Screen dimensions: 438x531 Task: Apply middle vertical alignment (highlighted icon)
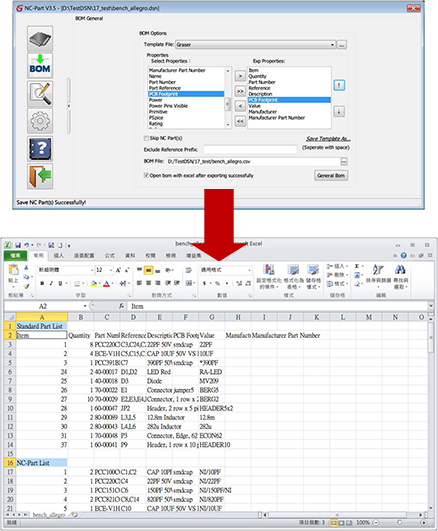click(x=148, y=270)
